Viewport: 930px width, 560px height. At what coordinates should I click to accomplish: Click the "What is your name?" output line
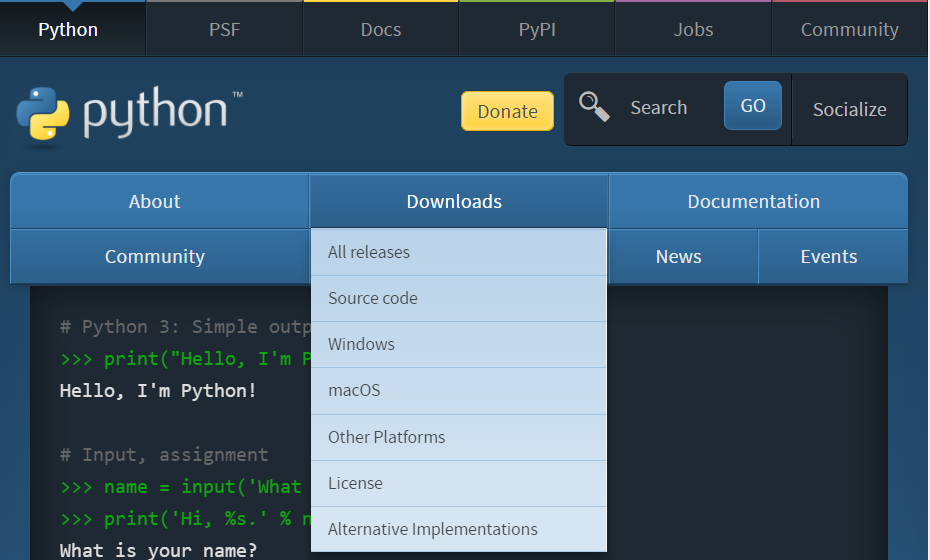click(158, 551)
